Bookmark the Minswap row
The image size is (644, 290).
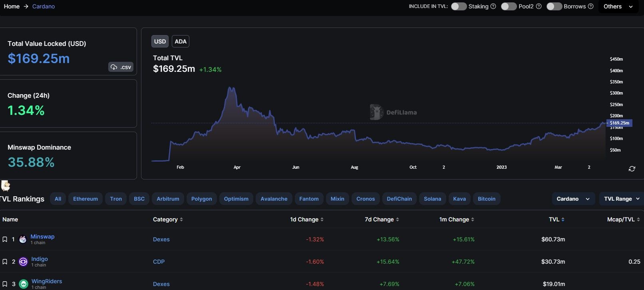(x=5, y=239)
